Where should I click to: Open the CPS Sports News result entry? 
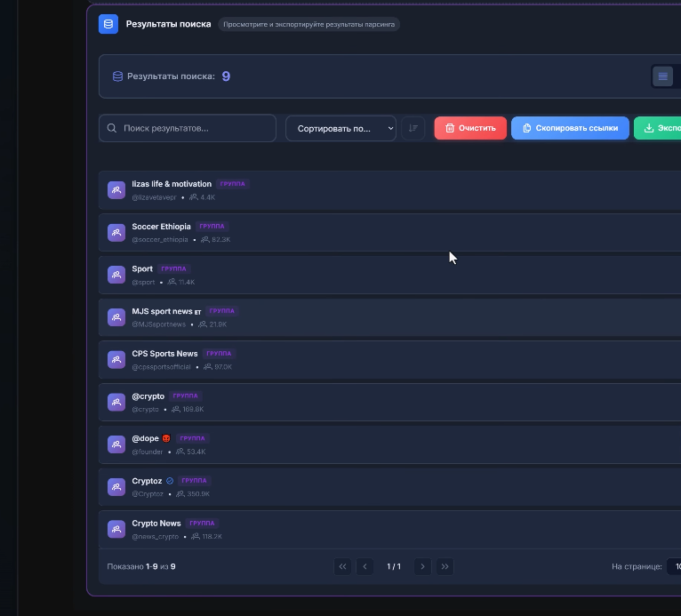(389, 360)
